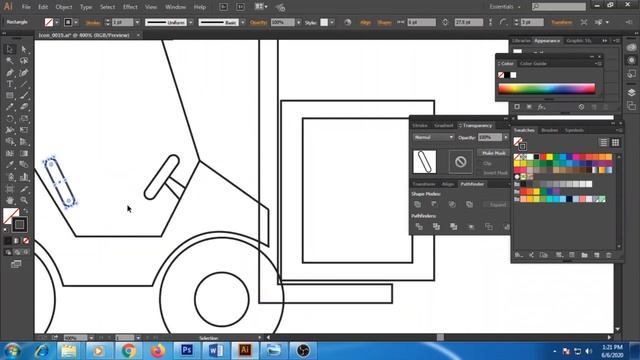Open the Effect menu
Image resolution: width=640 pixels, height=360 pixels.
(x=130, y=7)
